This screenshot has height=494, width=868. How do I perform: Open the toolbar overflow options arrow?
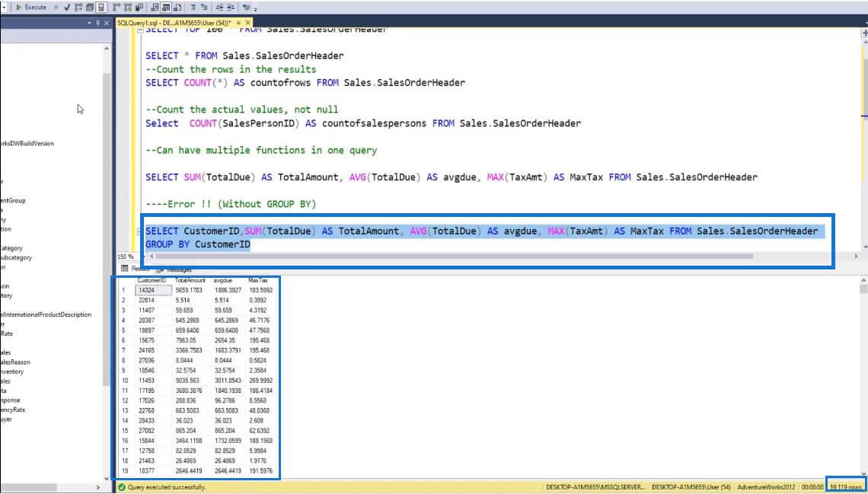(255, 9)
